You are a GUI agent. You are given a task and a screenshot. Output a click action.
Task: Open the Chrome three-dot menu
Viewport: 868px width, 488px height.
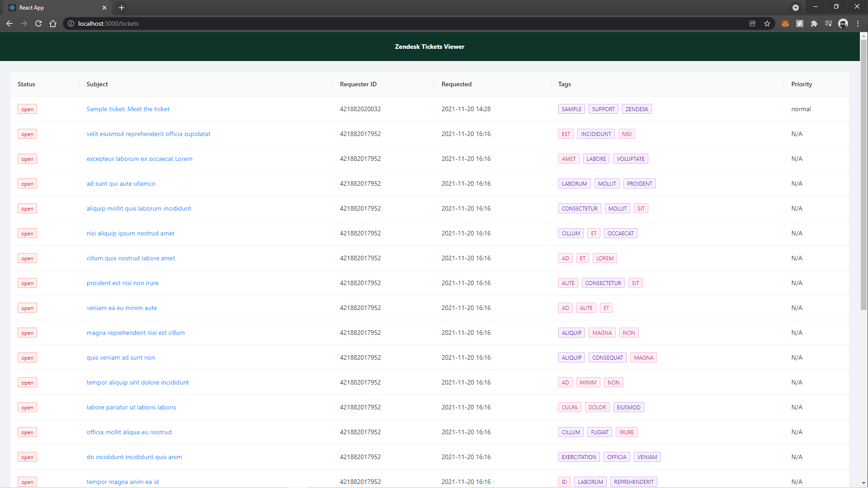coord(858,23)
